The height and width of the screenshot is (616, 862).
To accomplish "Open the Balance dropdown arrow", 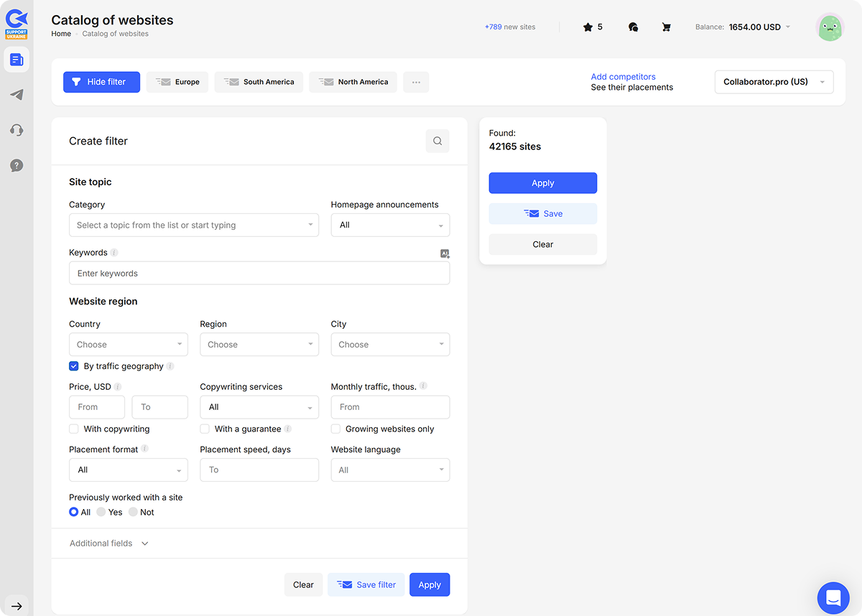I will tap(788, 27).
